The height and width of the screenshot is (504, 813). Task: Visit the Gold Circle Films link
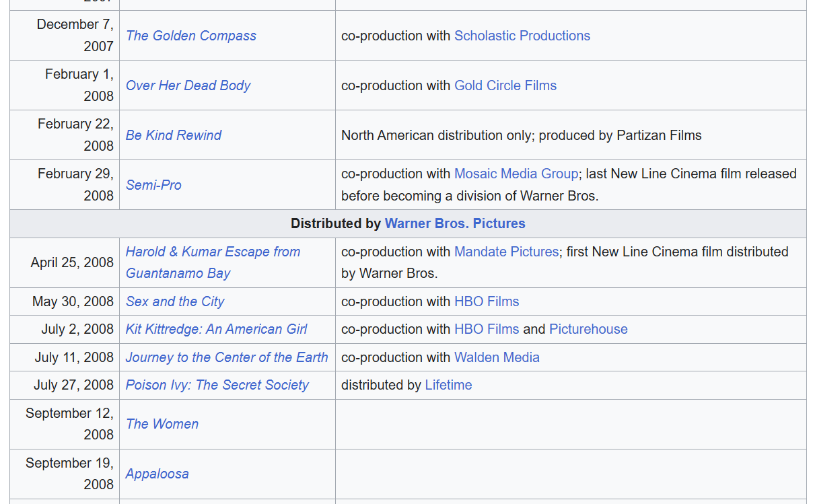click(x=505, y=85)
